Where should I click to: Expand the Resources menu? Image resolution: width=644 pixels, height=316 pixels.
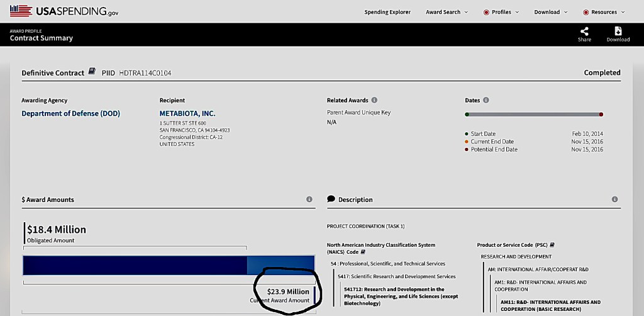pos(604,12)
